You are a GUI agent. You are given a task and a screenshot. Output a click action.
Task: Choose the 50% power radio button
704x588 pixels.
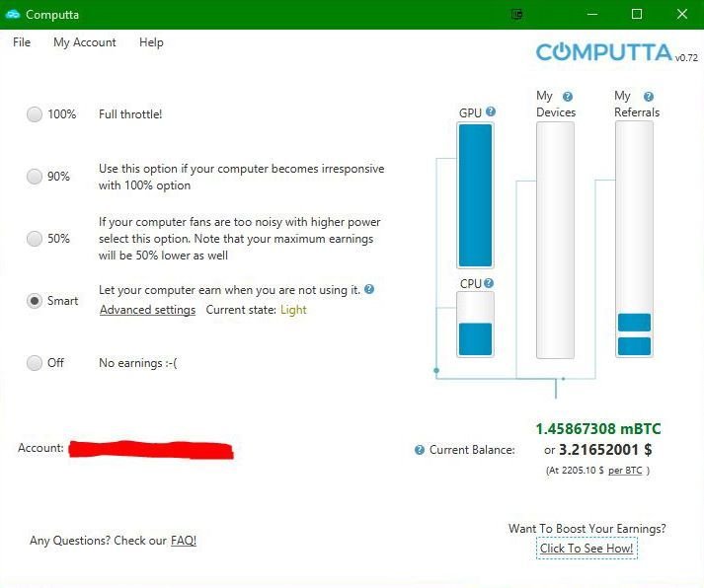click(35, 238)
